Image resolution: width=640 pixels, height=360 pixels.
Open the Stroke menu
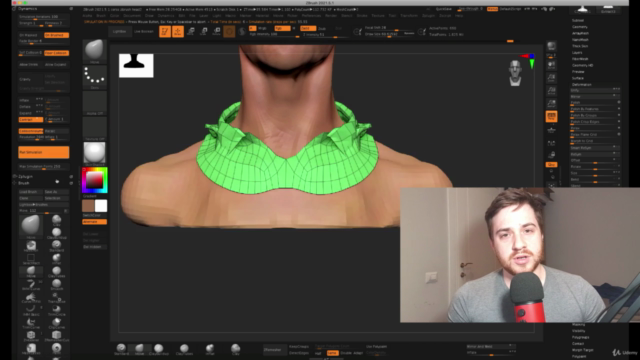(362, 16)
